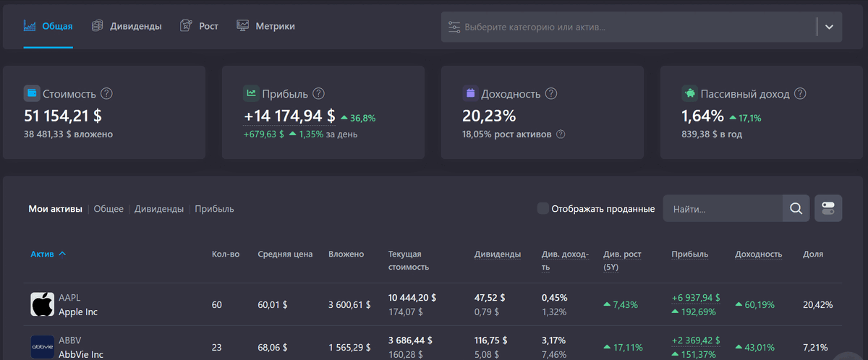Click the yield value 20,23%

(489, 116)
